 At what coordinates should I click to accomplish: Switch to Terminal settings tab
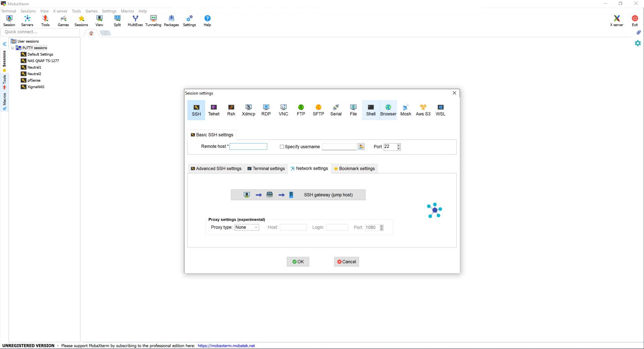266,169
